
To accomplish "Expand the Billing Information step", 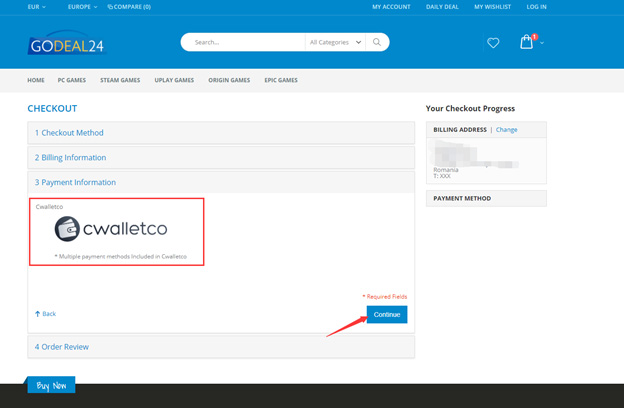I will coord(221,158).
